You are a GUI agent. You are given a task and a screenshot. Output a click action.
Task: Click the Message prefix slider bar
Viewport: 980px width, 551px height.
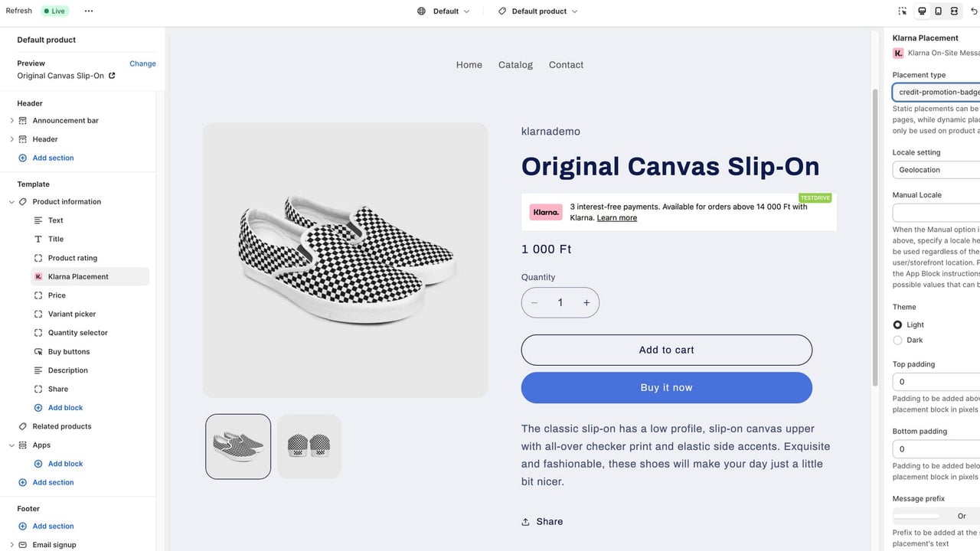click(x=916, y=516)
